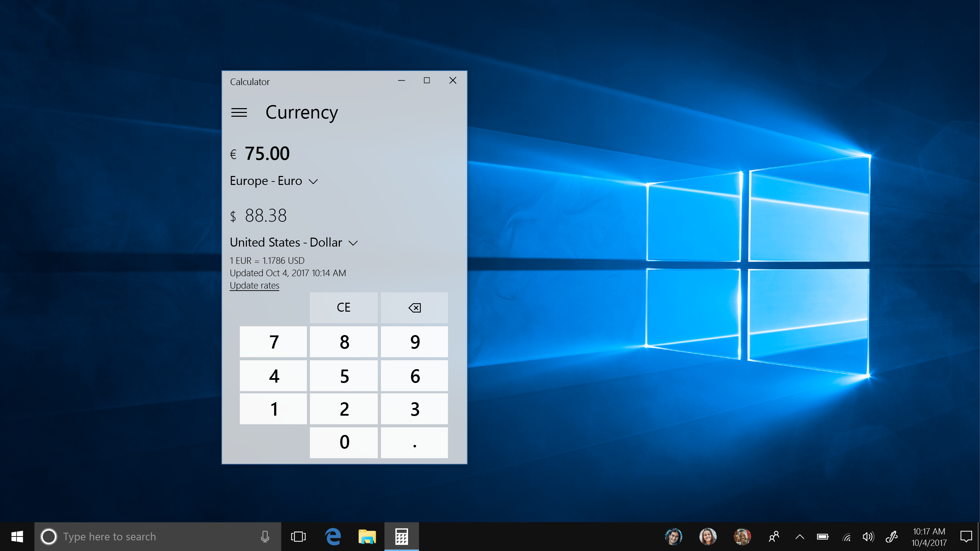Open File Explorer from the taskbar
The width and height of the screenshot is (980, 551).
367,537
